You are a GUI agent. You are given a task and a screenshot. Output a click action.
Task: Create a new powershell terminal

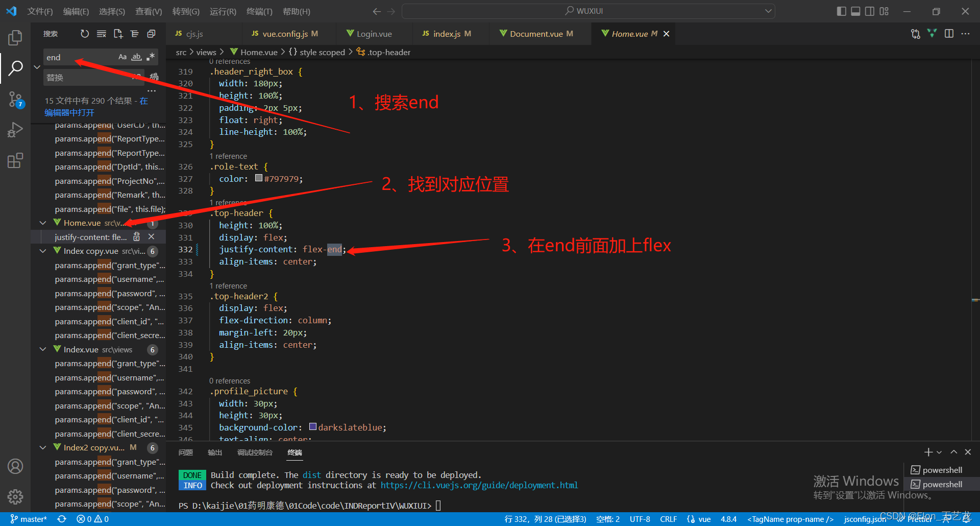[928, 452]
